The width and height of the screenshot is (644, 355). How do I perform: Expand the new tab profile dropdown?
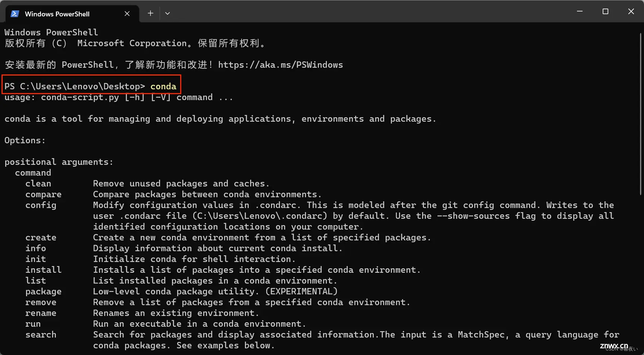click(x=168, y=13)
